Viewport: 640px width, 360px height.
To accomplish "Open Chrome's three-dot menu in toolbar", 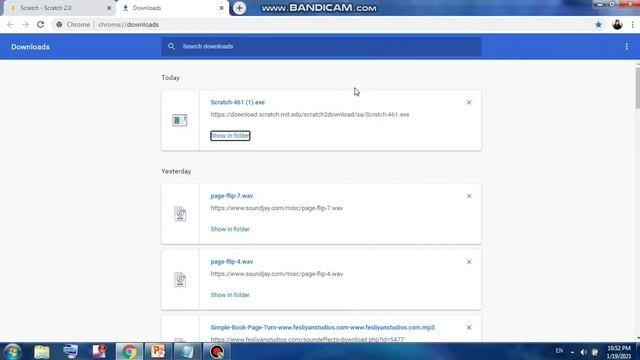I will pyautogui.click(x=632, y=24).
